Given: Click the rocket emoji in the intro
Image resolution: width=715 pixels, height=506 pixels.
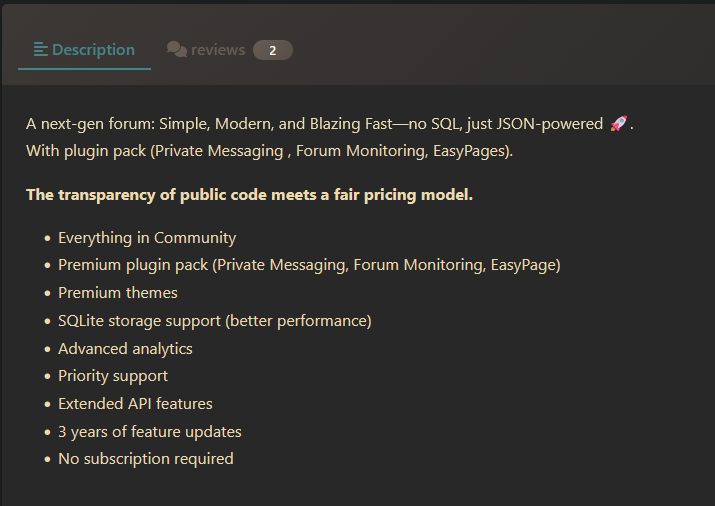Looking at the screenshot, I should coord(619,124).
